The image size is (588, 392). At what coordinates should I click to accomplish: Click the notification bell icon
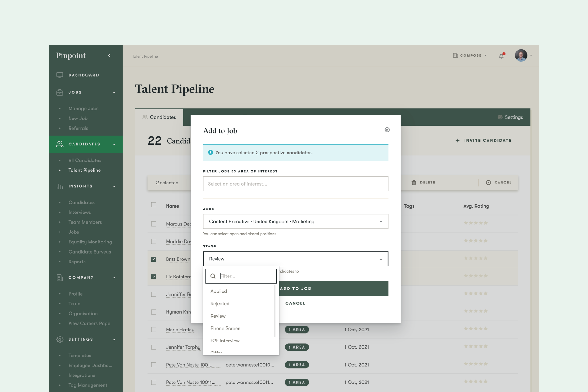pos(501,56)
